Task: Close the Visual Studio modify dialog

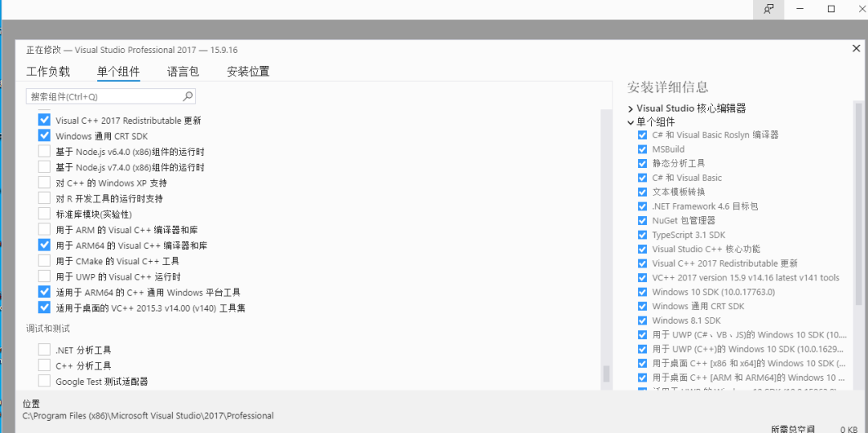Action: click(856, 49)
